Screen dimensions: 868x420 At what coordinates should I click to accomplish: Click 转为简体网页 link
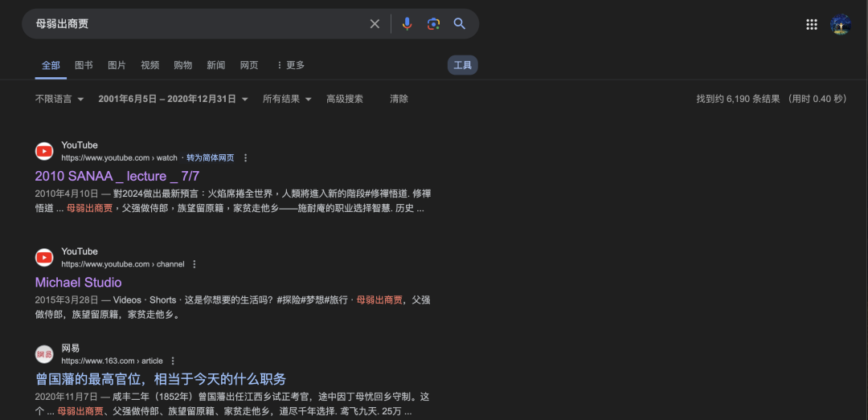pyautogui.click(x=211, y=157)
